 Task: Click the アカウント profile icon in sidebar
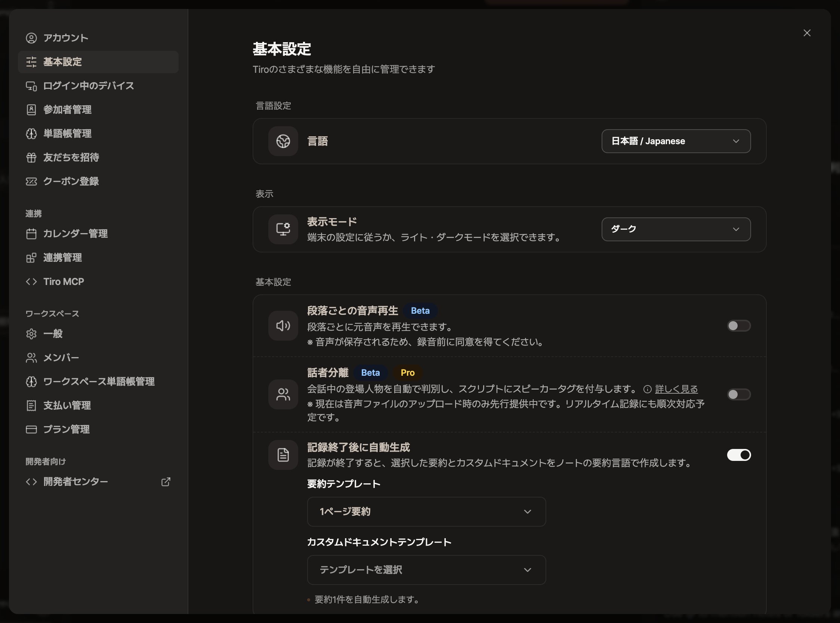click(x=31, y=38)
